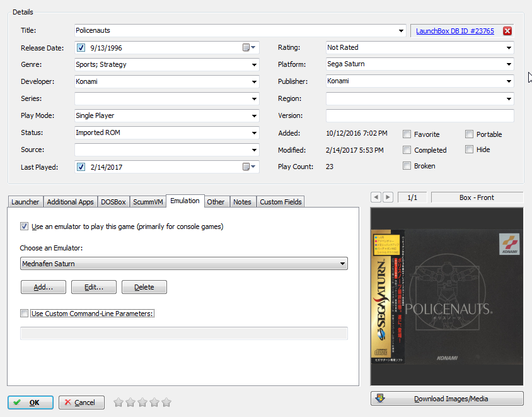Open the Box - Front image type selector

pos(477,197)
